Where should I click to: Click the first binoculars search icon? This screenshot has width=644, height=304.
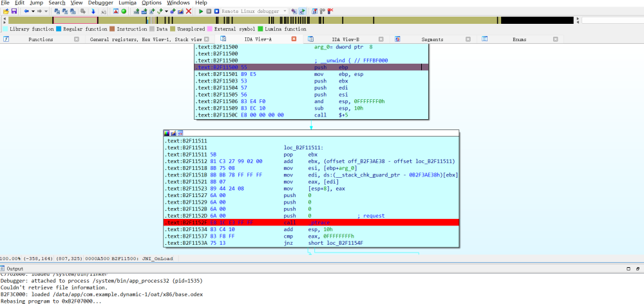[57, 11]
